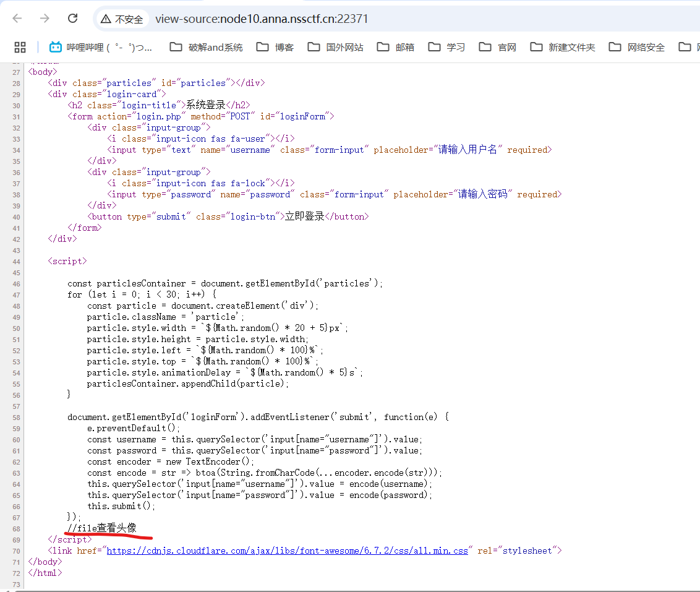Click the <body> tag on line 27

point(43,72)
